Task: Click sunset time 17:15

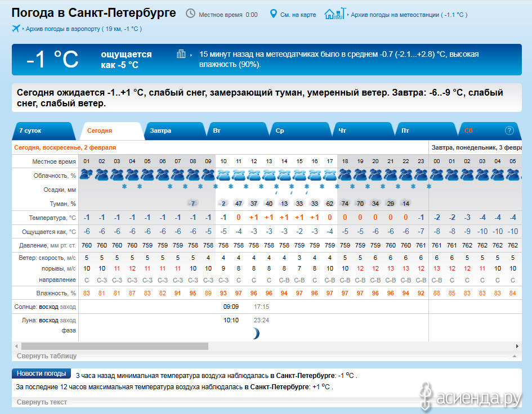Action: click(261, 307)
